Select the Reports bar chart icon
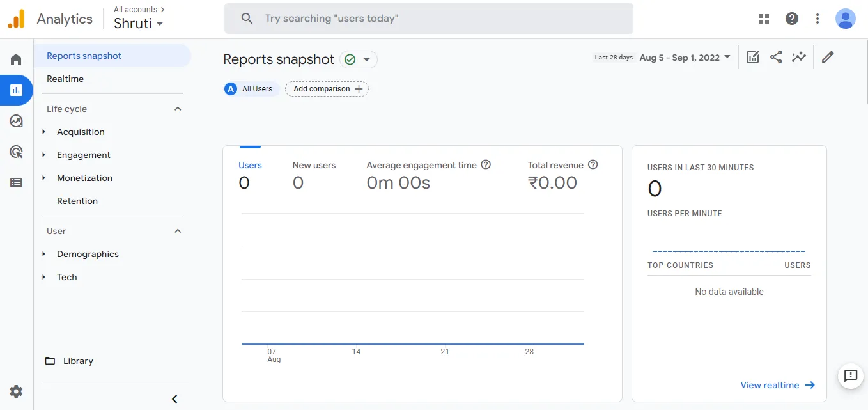Screen dimensions: 868x410 click(16, 90)
